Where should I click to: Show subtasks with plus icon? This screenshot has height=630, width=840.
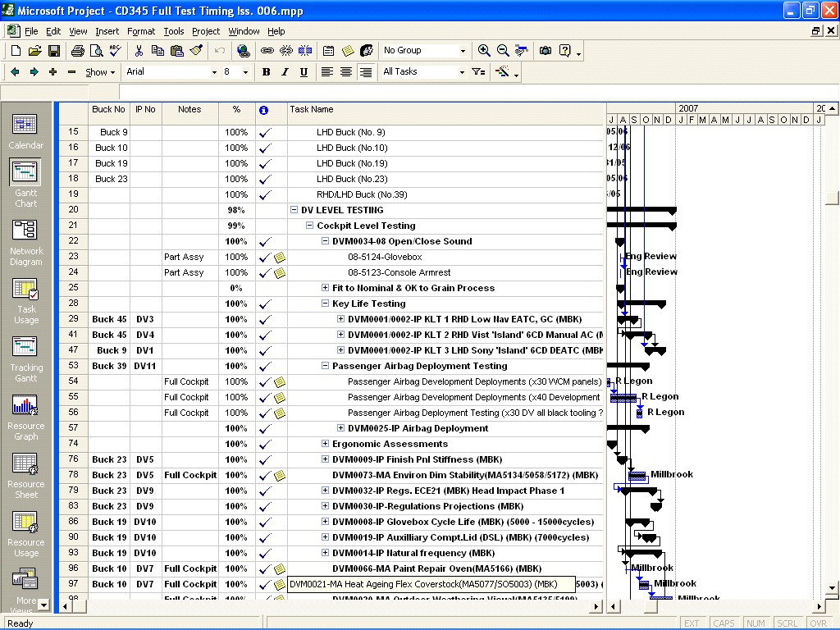52,72
